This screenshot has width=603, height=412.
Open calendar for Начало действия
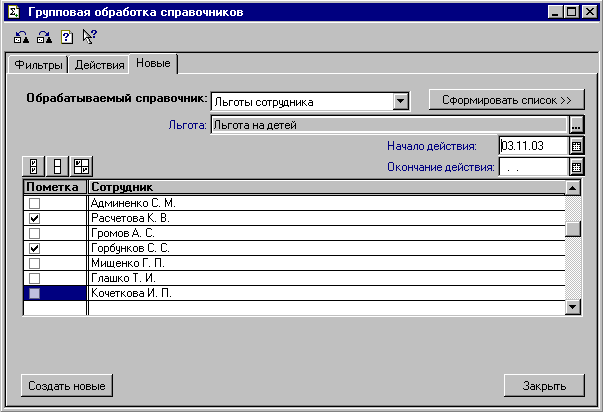(576, 146)
